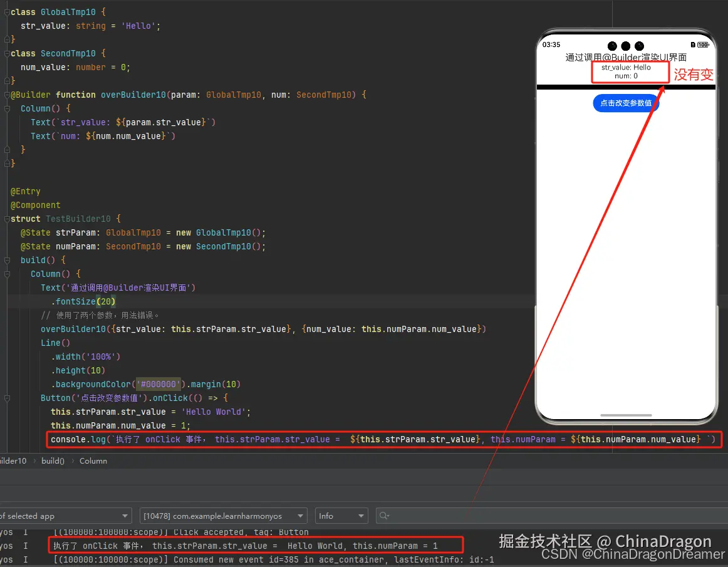The image size is (728, 567).
Task: Click the 'Click accepted, tag: Button' log row
Action: click(181, 532)
